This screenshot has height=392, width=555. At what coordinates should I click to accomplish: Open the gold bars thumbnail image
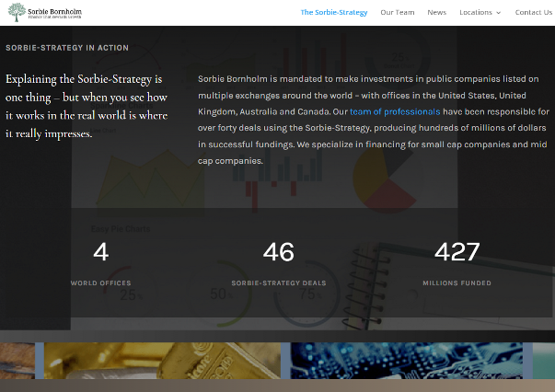click(162, 361)
